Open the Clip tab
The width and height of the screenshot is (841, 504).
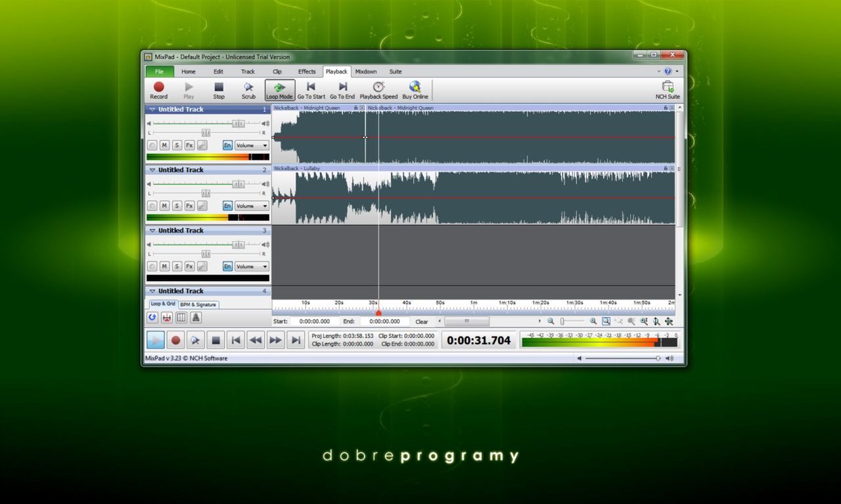click(277, 72)
